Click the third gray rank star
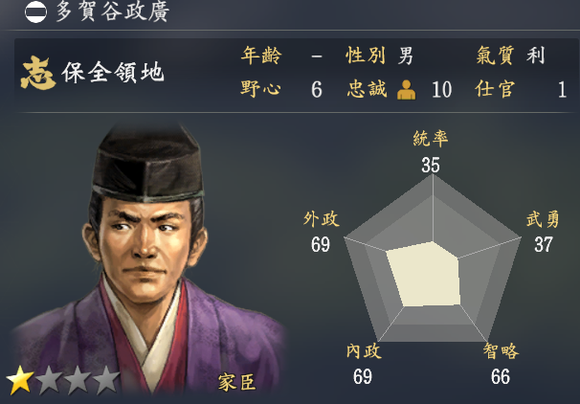The image size is (580, 404). point(77,380)
